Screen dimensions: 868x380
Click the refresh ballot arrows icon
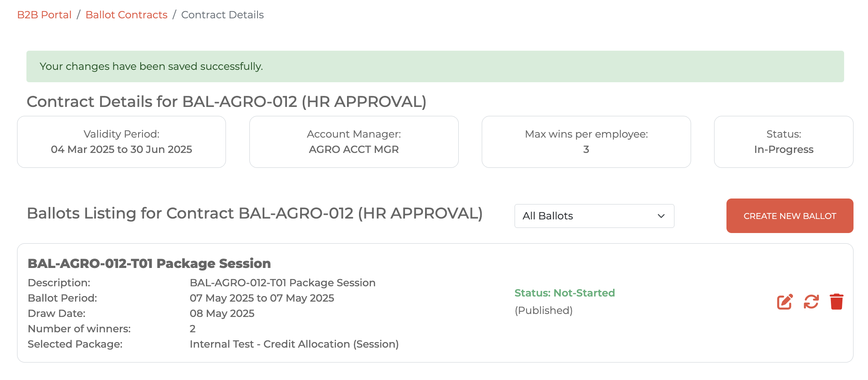(811, 302)
